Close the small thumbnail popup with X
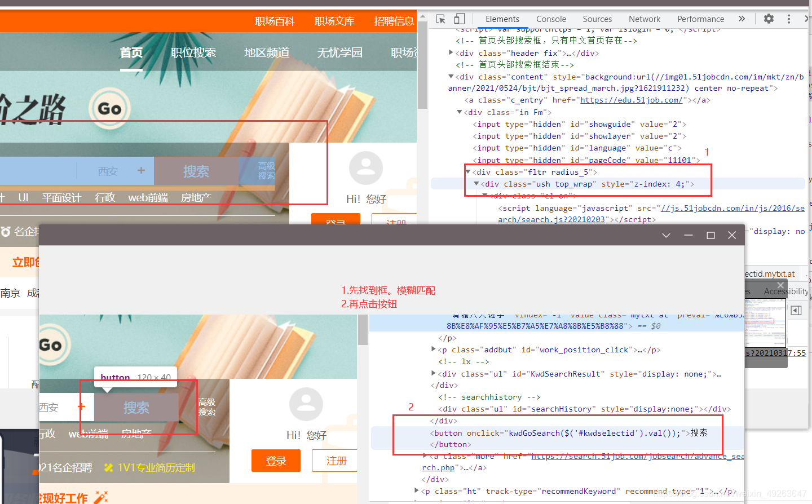 (x=780, y=286)
